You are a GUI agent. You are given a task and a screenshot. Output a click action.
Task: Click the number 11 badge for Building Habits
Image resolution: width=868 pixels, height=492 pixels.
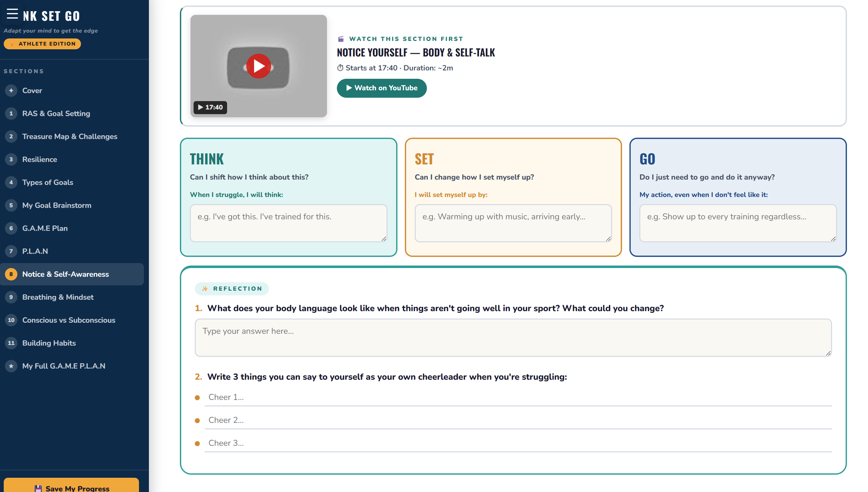(x=11, y=343)
